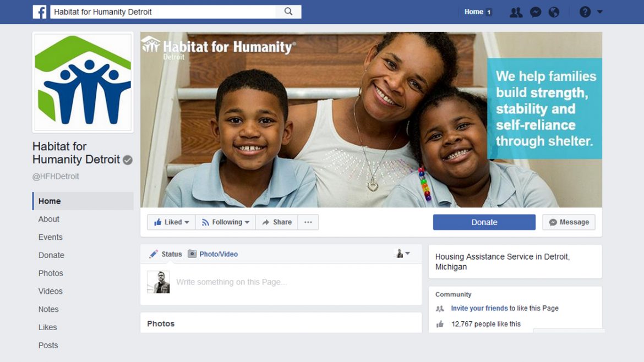Expand the post-as identity selector

tap(402, 253)
